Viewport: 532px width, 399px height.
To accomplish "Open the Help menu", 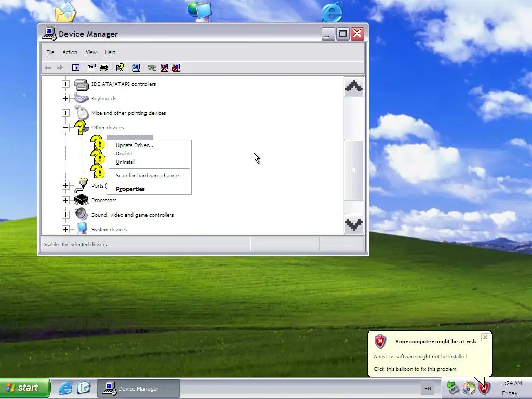I will tap(110, 52).
